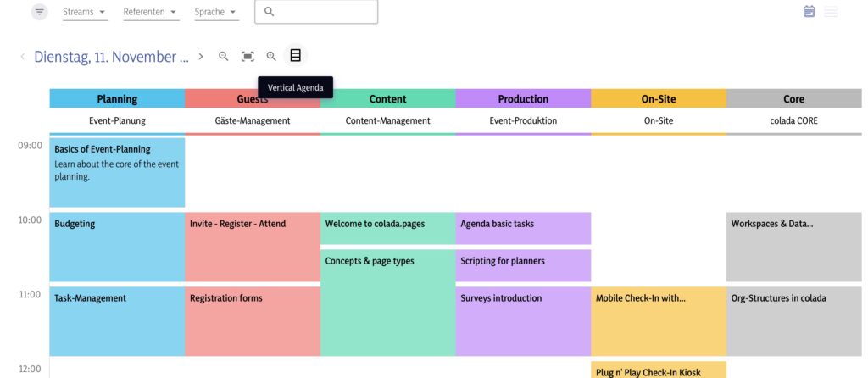Open the Org-Structures in colada session
The height and width of the screenshot is (378, 868).
[x=793, y=320]
